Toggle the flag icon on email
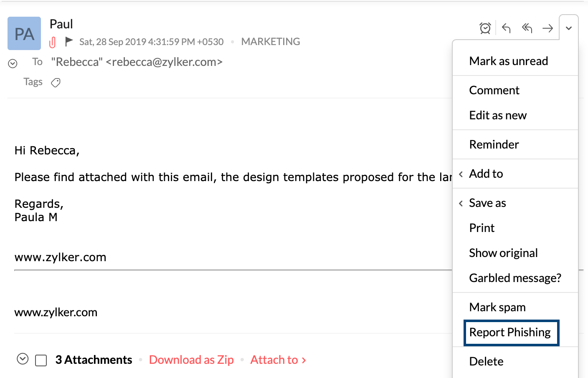Screen dimensions: 588x378 tap(69, 41)
